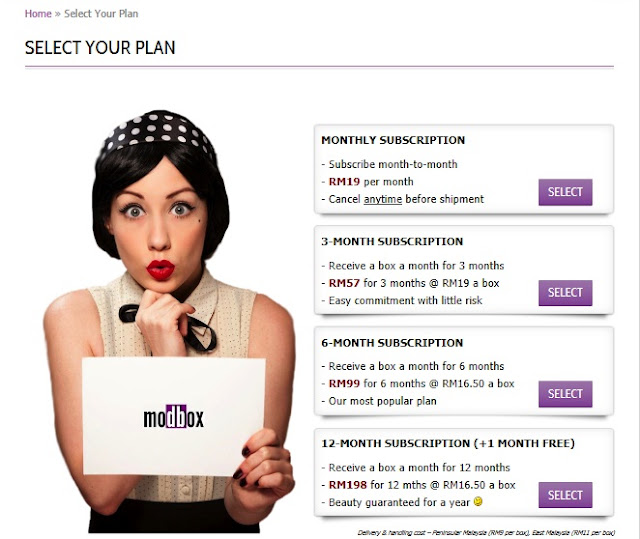Click the underlined 'anytime' word
The height and width of the screenshot is (539, 640).
[382, 199]
